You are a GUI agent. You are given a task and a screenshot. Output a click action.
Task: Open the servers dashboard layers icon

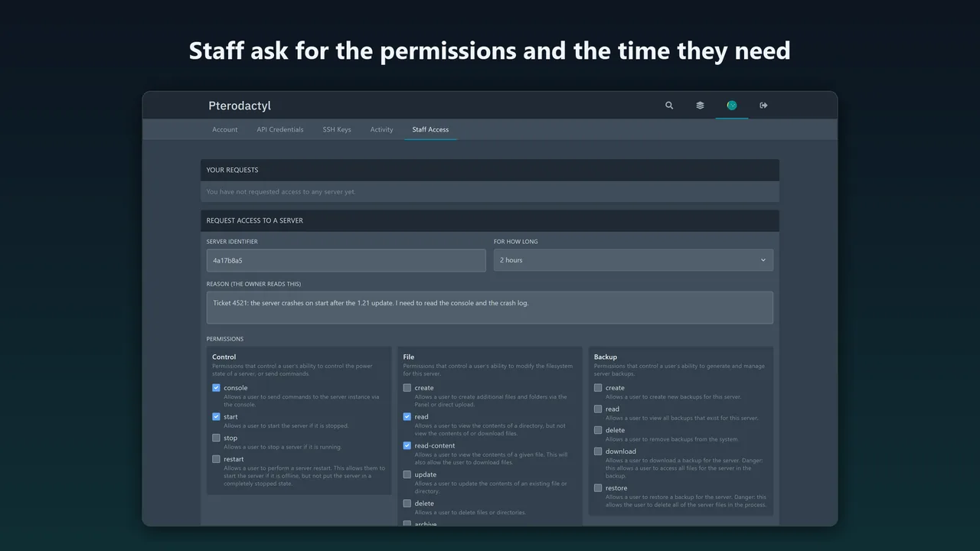[700, 106]
